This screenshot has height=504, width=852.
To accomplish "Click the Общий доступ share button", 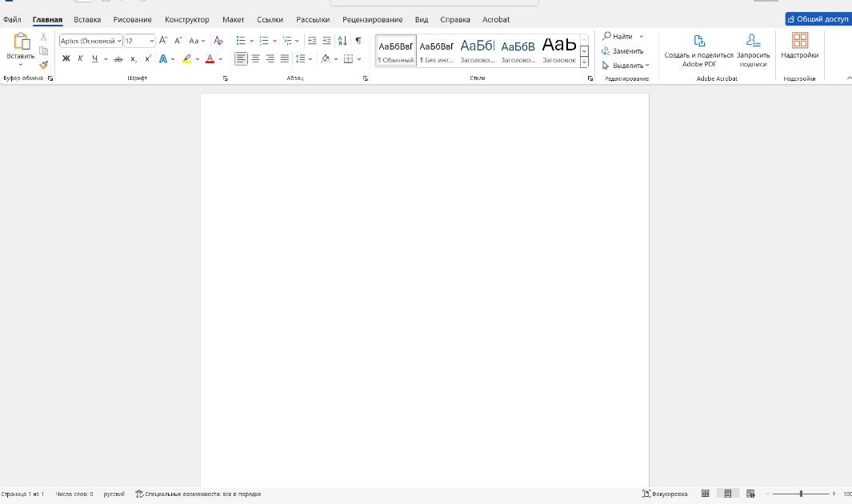I will click(818, 19).
